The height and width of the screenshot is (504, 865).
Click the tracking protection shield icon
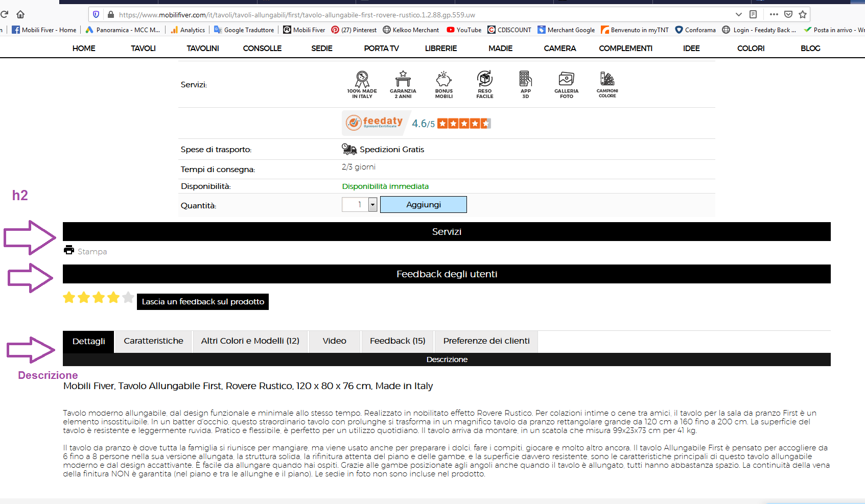96,15
